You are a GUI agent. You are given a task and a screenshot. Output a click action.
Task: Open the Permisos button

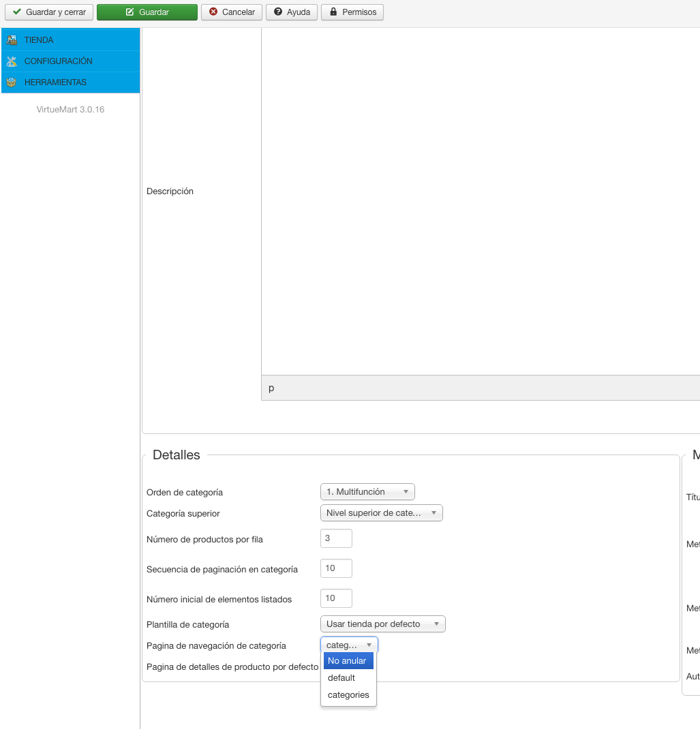tap(352, 12)
